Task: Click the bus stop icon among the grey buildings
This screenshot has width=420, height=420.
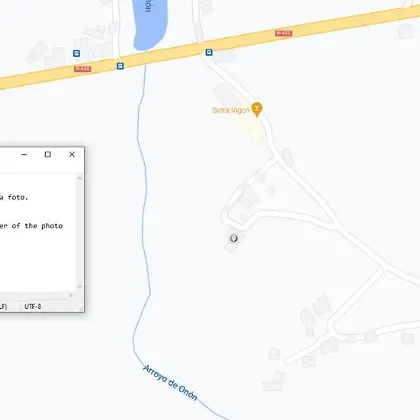Action: click(76, 53)
